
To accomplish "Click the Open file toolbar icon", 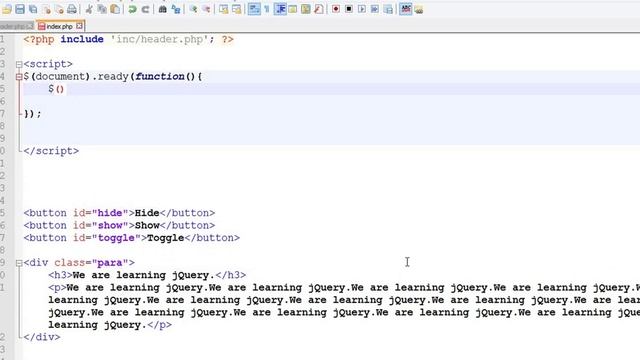I will click(x=7, y=9).
